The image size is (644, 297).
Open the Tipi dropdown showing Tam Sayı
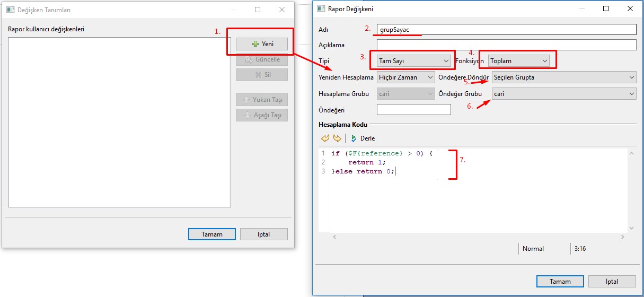(413, 61)
